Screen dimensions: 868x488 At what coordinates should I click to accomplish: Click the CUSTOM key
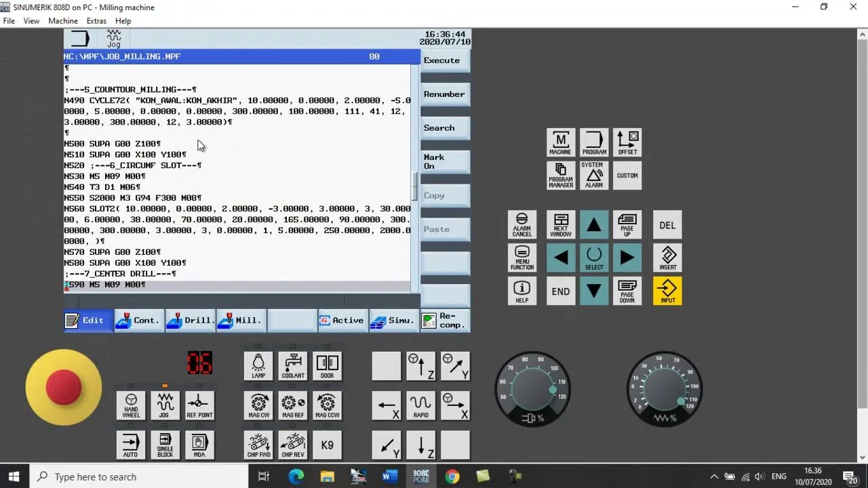point(627,176)
